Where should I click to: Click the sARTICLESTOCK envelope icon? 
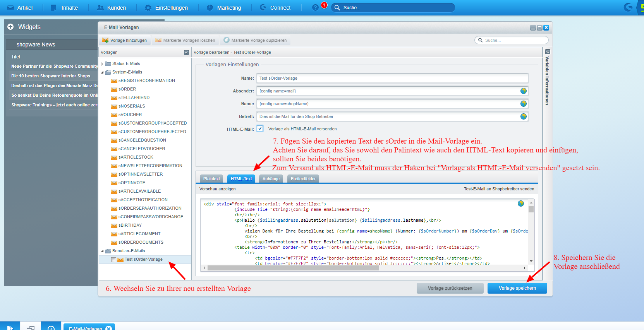pos(114,157)
